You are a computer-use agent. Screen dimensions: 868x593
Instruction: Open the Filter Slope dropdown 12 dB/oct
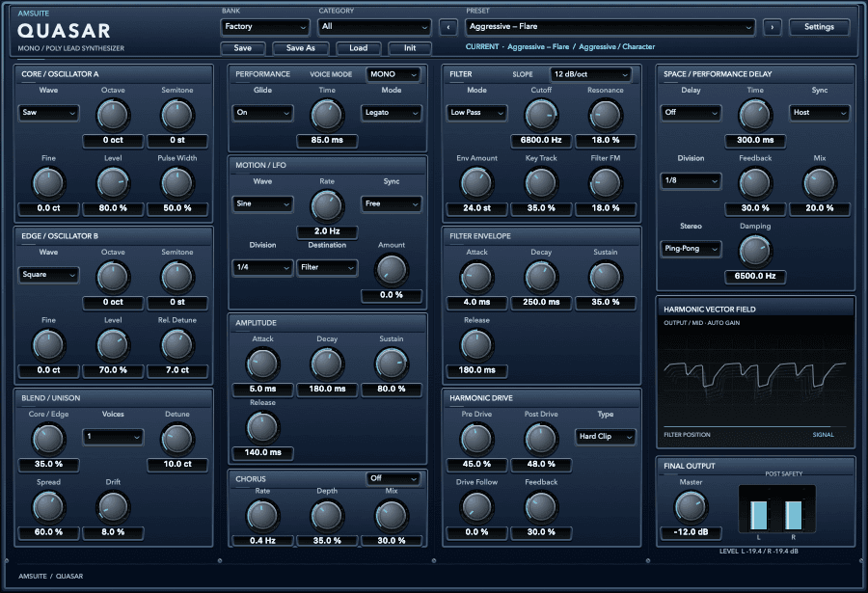pos(590,74)
